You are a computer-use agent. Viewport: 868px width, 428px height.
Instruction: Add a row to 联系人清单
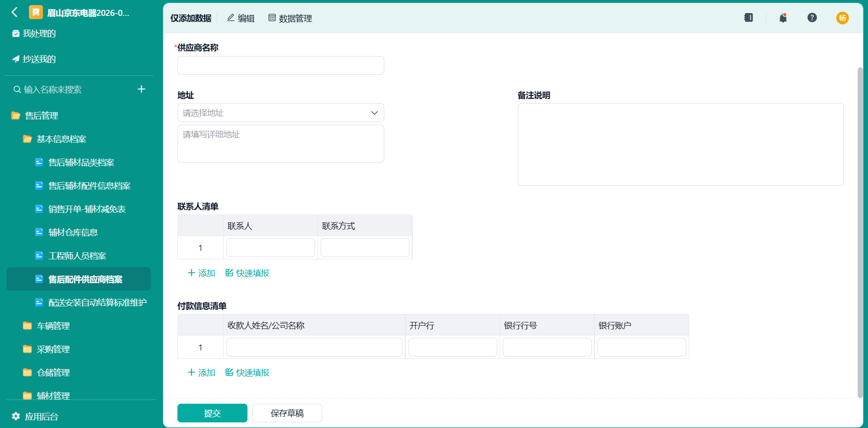201,273
